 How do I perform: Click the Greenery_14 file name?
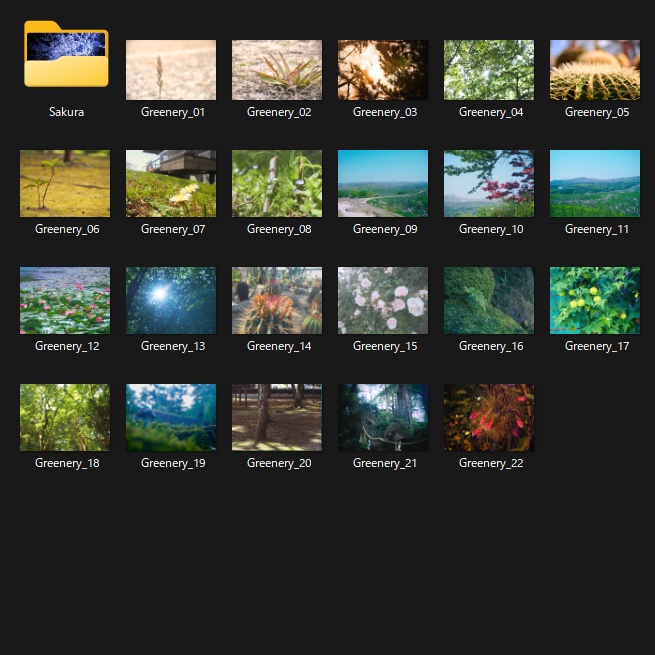point(279,346)
